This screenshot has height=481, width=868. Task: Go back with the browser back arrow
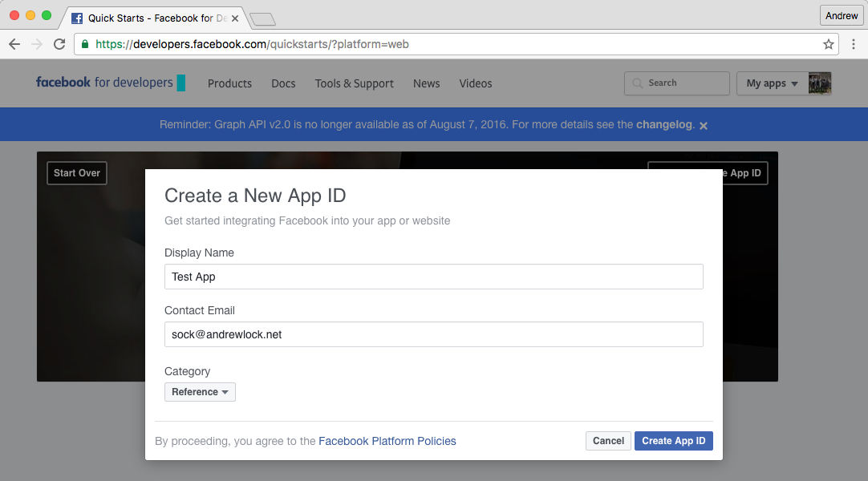tap(14, 44)
